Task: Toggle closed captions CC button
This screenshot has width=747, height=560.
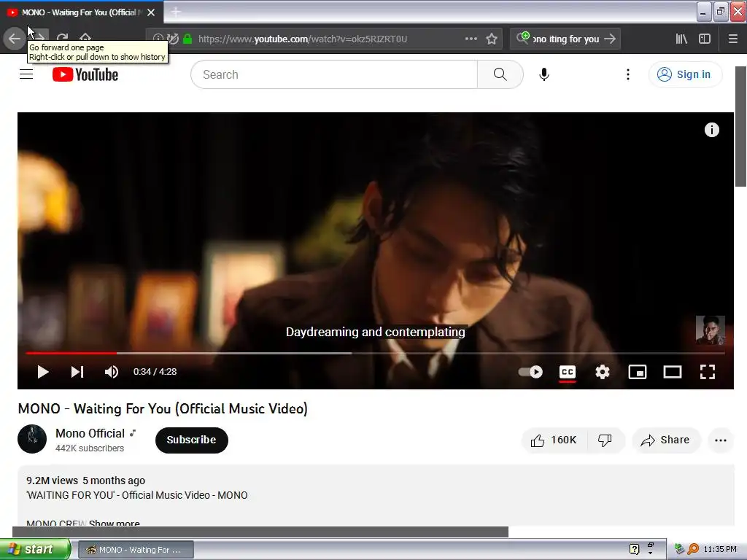Action: point(568,372)
